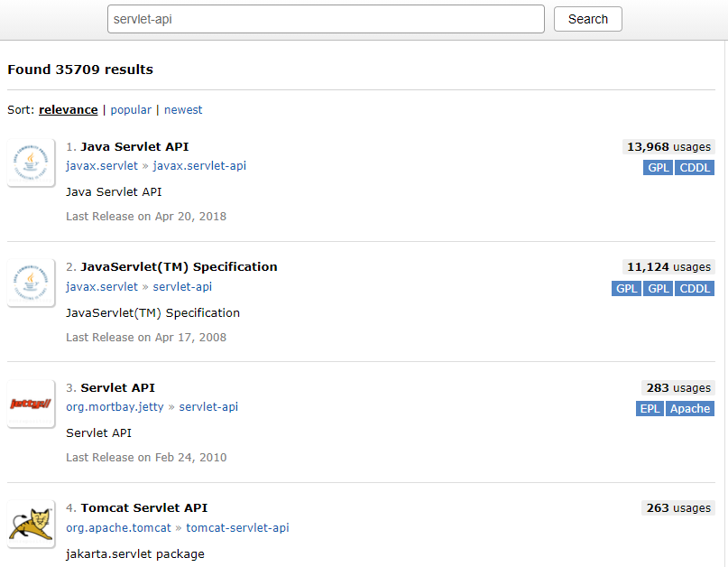Viewport: 728px width, 567px height.
Task: Sort results by popular
Action: (x=131, y=110)
